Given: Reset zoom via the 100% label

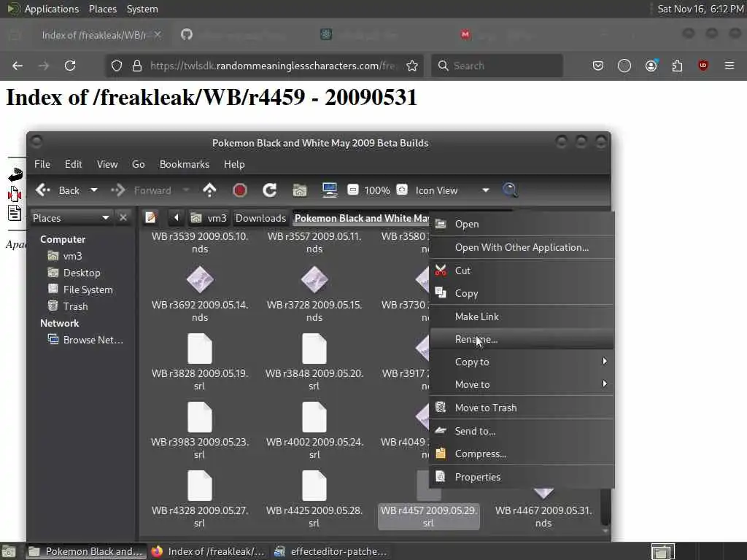Looking at the screenshot, I should 377,190.
